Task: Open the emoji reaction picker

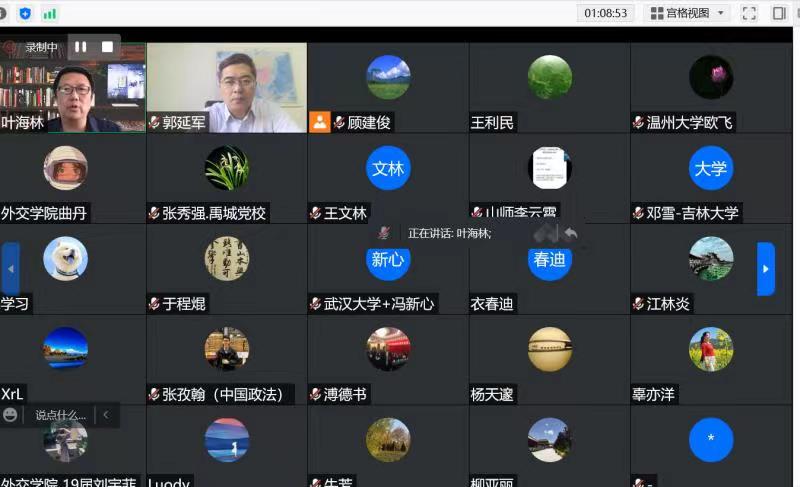Action: pos(11,414)
